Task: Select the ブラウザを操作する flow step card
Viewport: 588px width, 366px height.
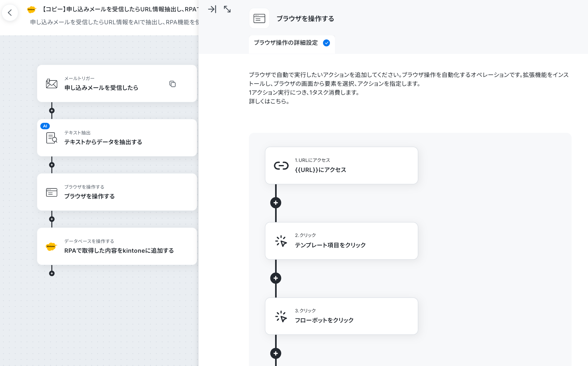Action: [117, 192]
